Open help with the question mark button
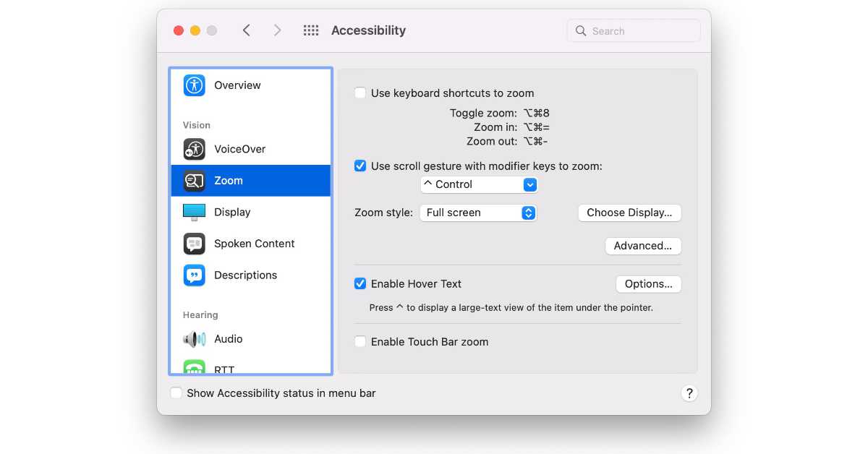The width and height of the screenshot is (868, 454). (x=689, y=393)
